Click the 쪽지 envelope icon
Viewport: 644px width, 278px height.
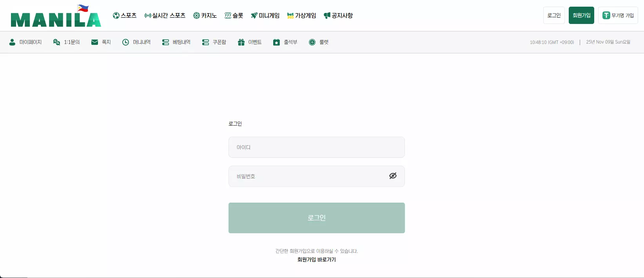(94, 42)
